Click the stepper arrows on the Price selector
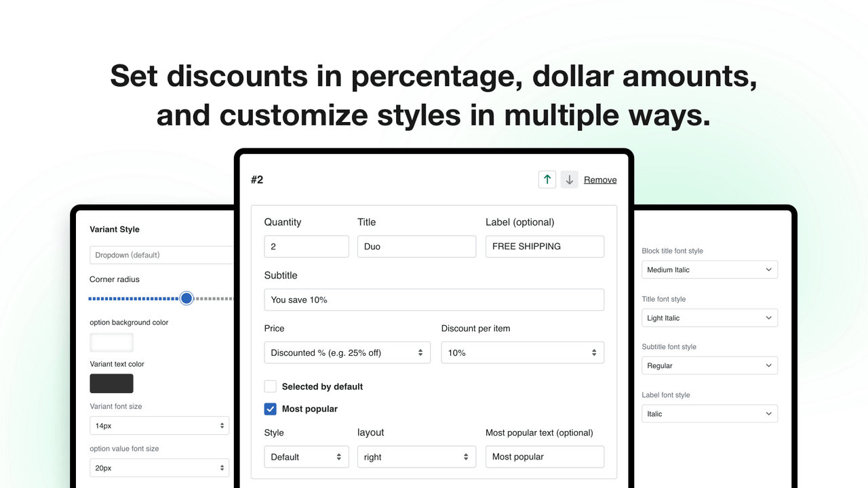 422,352
